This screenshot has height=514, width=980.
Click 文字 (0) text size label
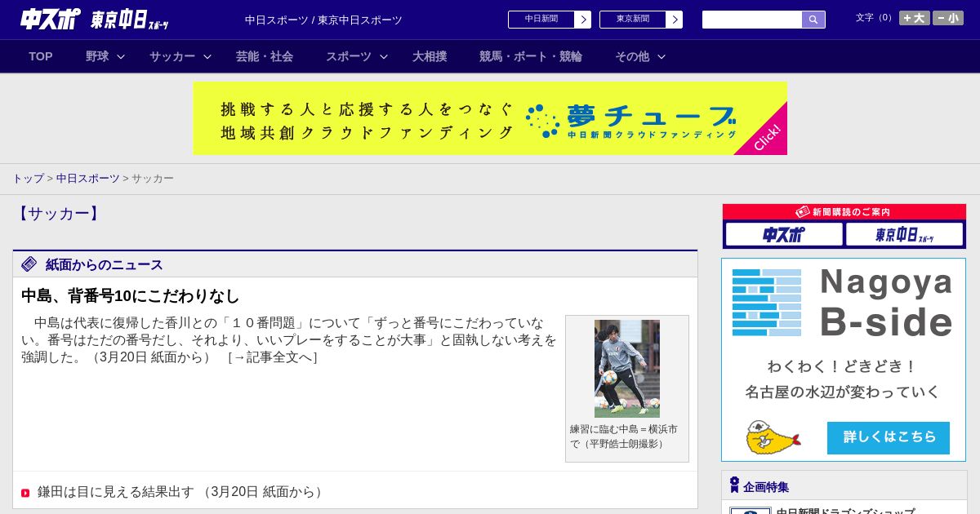click(875, 18)
